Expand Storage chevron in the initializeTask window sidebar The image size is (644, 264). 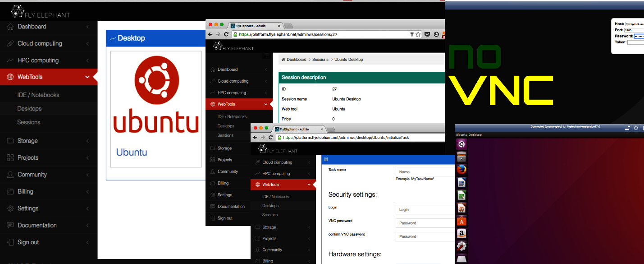(x=309, y=227)
